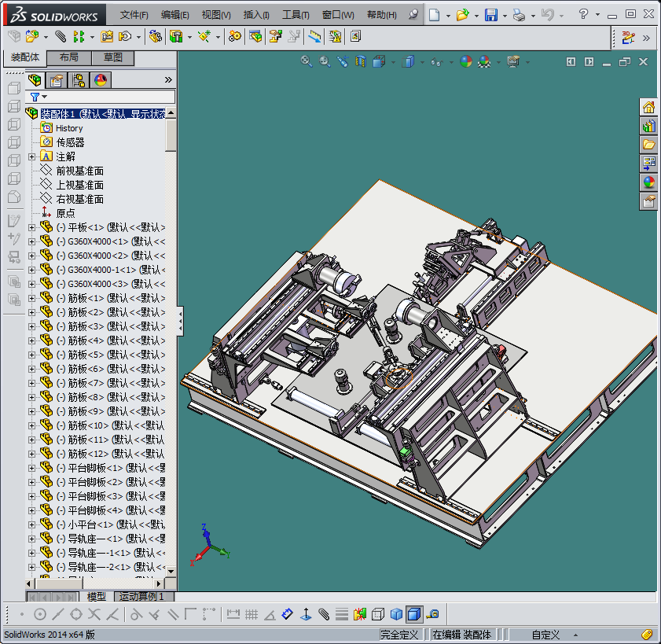Open the FeatureManager design tree tab
This screenshot has height=644, width=661.
(35, 79)
